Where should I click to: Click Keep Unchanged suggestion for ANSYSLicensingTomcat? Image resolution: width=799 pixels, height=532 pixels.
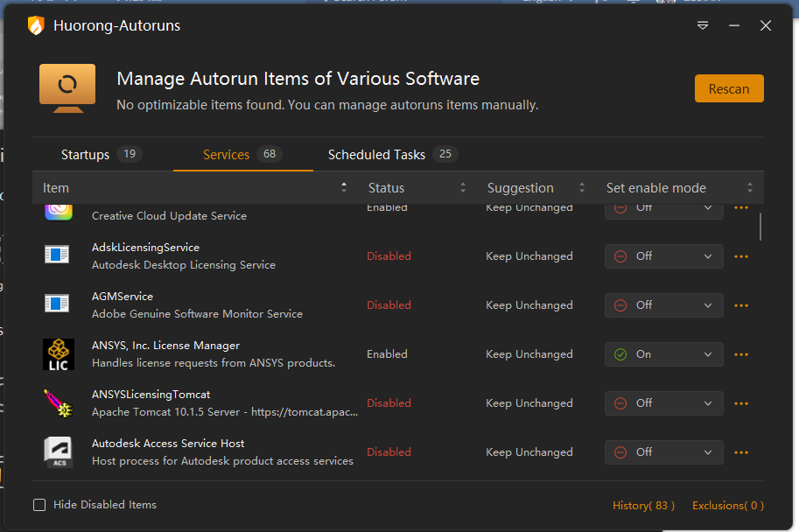(x=529, y=403)
